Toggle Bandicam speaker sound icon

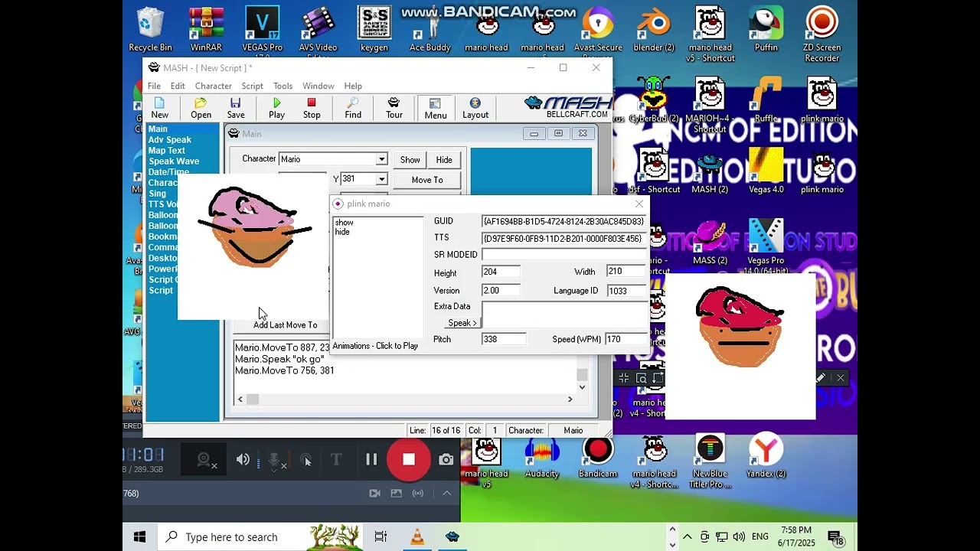tap(243, 460)
